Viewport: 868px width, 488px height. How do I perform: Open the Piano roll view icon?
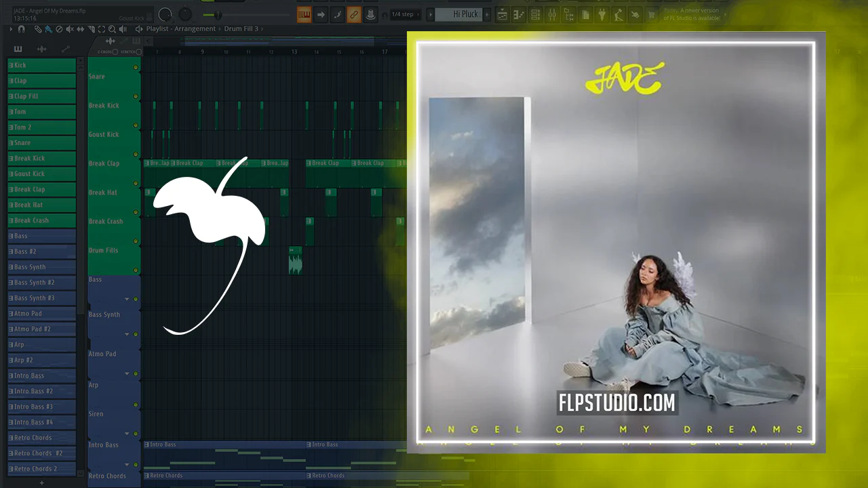point(519,14)
